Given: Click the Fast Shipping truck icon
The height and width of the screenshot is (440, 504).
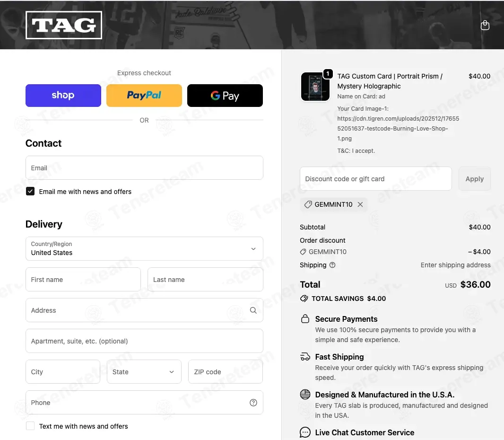Looking at the screenshot, I should point(305,357).
